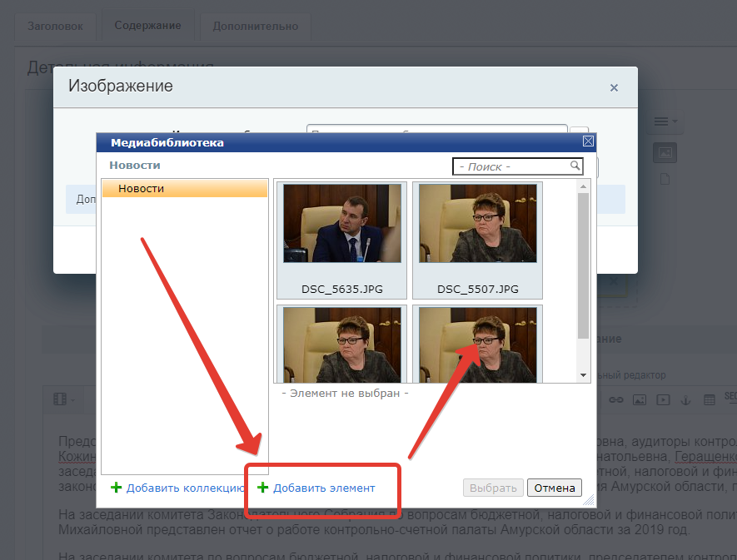The height and width of the screenshot is (560, 737).
Task: Click the green plus beside Добавить коллекцию
Action: click(117, 488)
